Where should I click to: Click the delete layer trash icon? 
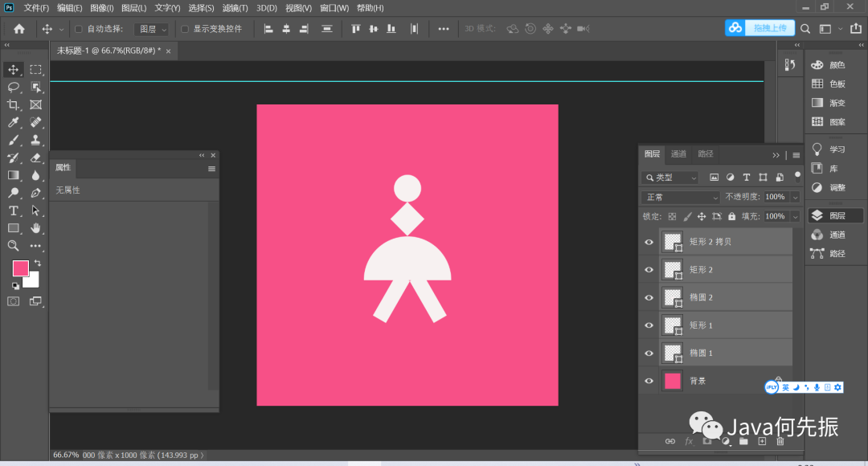[780, 441]
